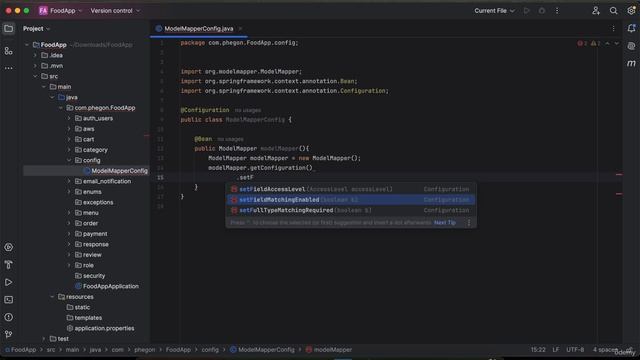Open IDE settings gear icon

(631, 11)
